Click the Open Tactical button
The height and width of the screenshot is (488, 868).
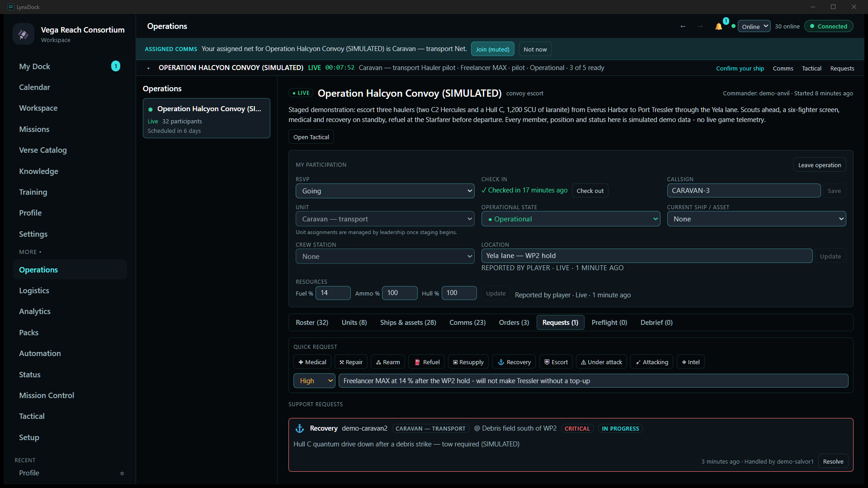point(311,137)
